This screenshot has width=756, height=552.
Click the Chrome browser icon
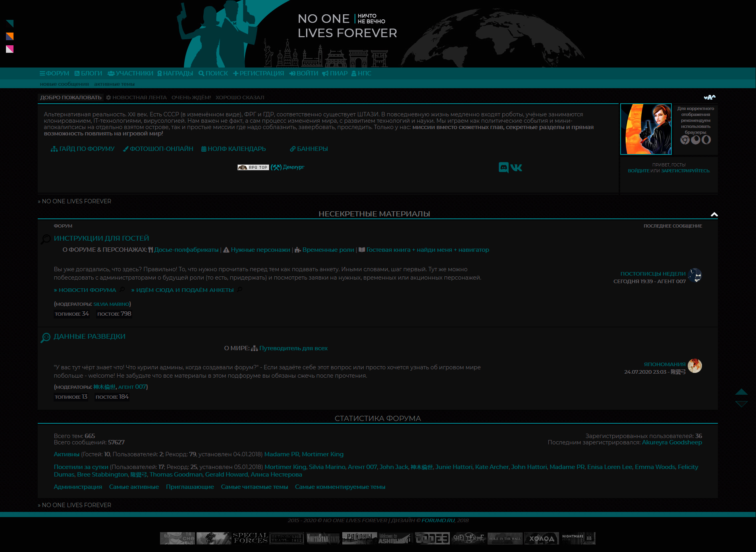[685, 140]
